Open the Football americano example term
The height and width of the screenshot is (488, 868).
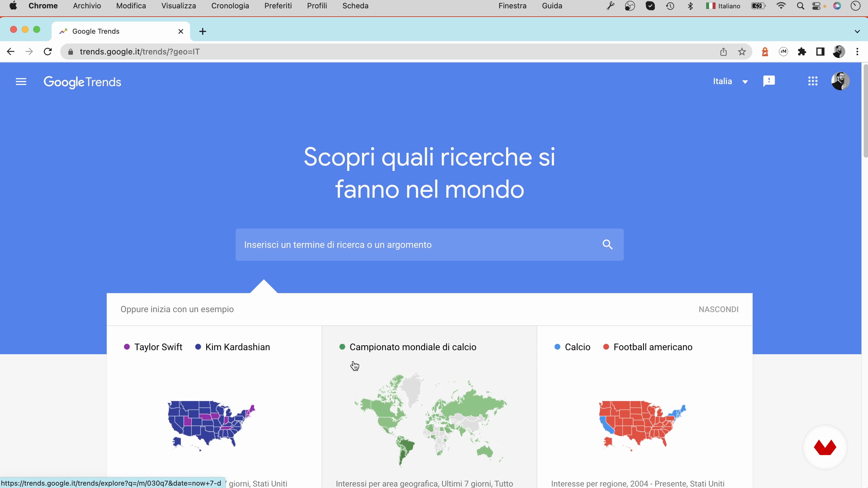[653, 347]
